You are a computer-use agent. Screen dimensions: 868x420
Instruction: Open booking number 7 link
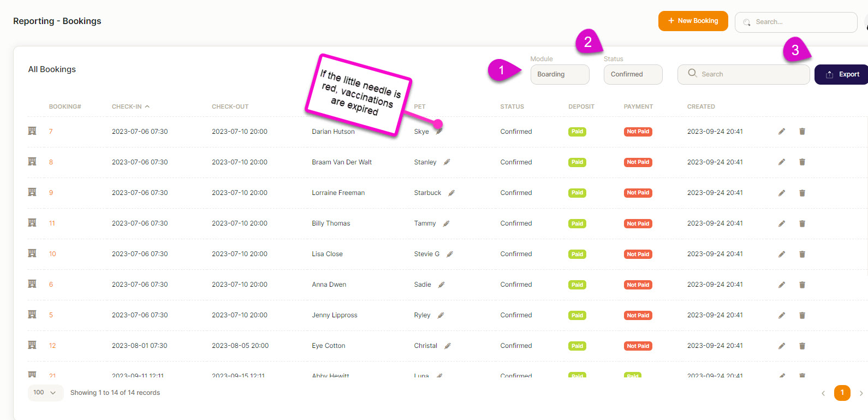(51, 132)
